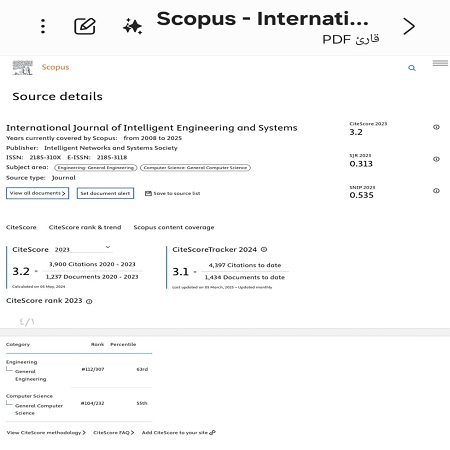Open View CiteScore methodology link
This screenshot has height=450, width=450.
click(x=46, y=433)
